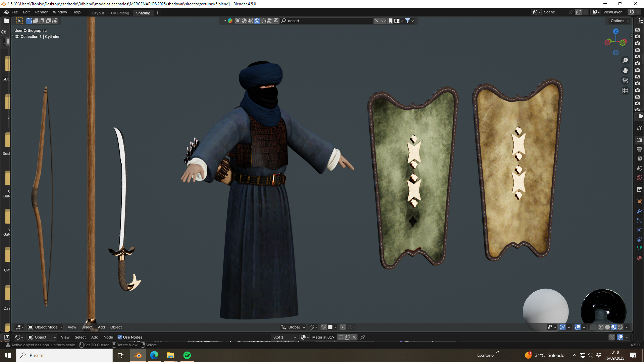Open the Object Constraints properties tab

pyautogui.click(x=639, y=239)
